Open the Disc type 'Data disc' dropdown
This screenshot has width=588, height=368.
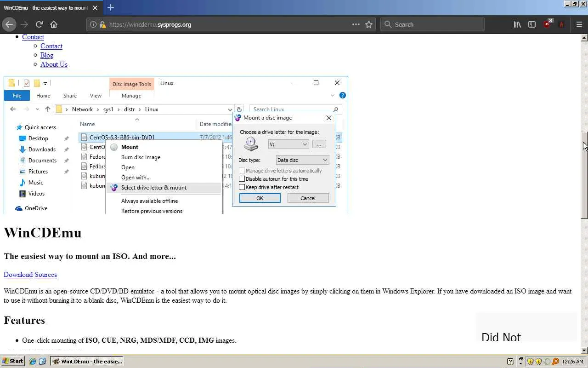[302, 160]
